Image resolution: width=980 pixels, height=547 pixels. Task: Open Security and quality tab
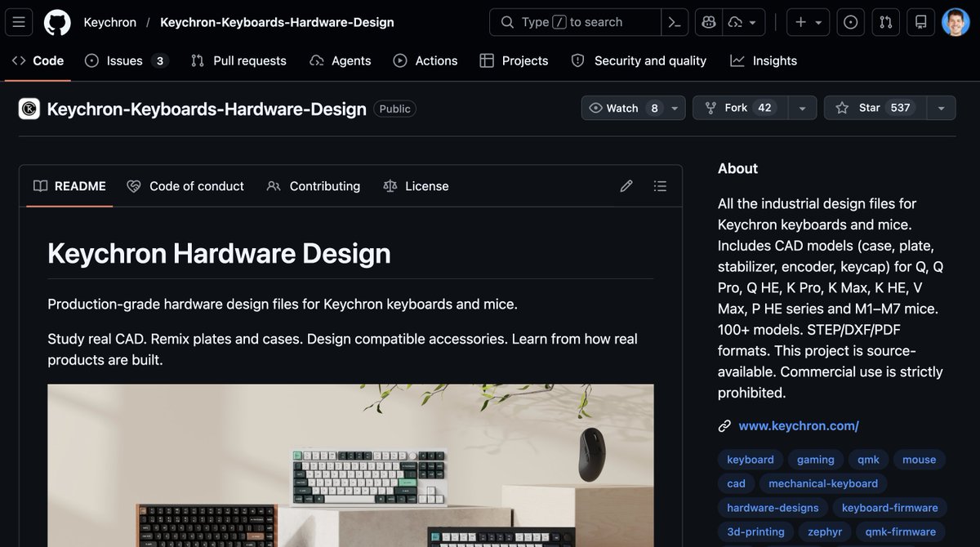tap(639, 60)
